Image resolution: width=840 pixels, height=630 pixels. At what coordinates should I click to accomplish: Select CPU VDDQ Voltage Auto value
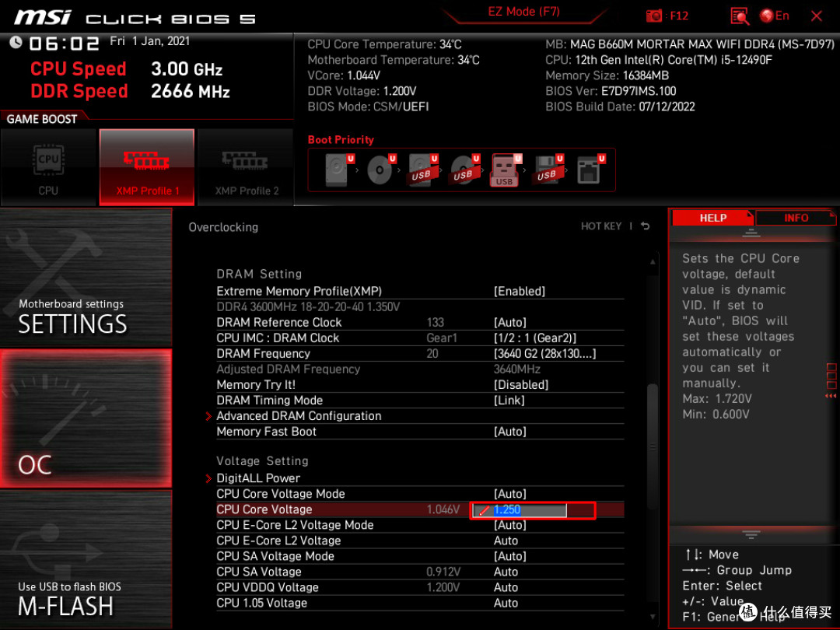506,587
